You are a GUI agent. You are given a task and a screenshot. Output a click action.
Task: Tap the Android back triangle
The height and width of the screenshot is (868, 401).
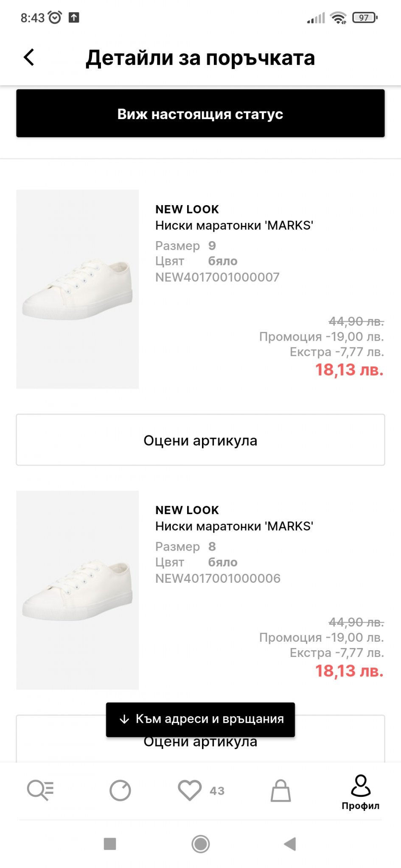click(x=290, y=843)
